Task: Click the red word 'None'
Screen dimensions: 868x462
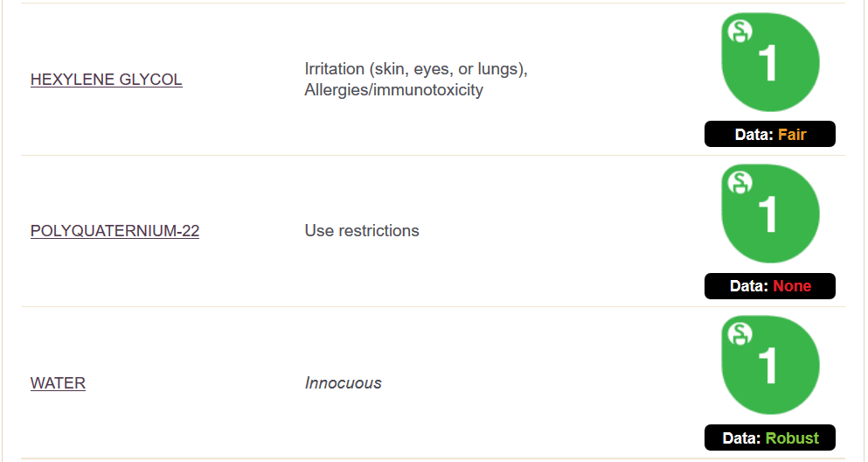Action: (792, 286)
